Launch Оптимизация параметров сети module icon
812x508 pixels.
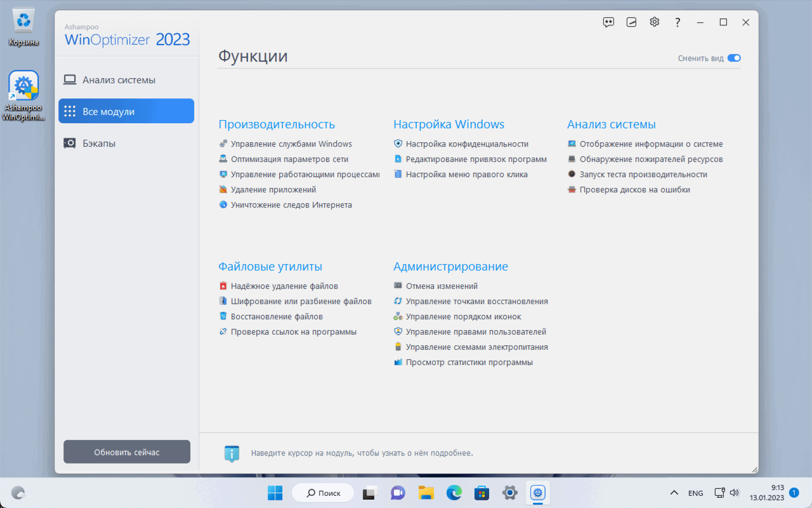point(223,159)
